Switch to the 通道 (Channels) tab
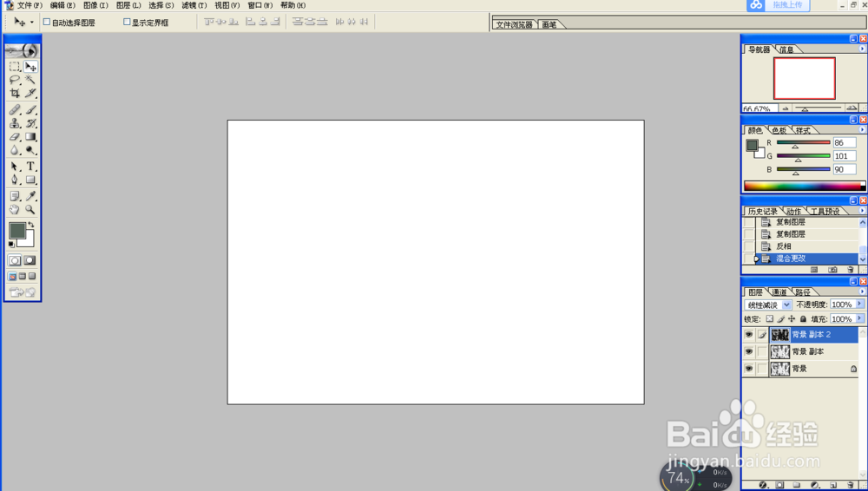Image resolution: width=868 pixels, height=491 pixels. (x=779, y=291)
